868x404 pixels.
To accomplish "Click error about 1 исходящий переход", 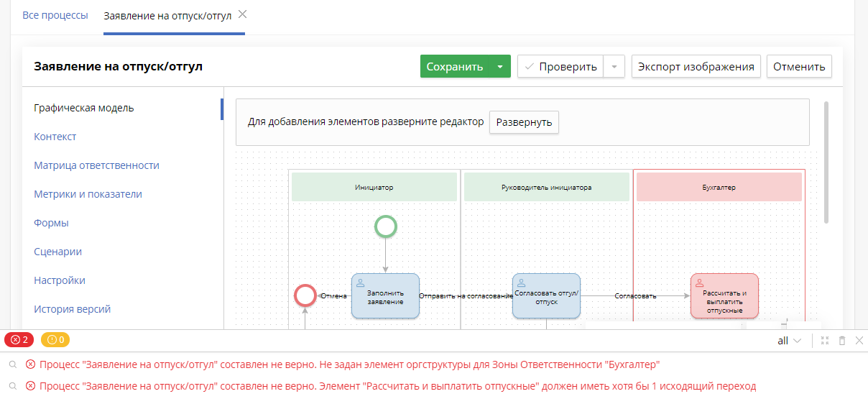I will point(397,386).
